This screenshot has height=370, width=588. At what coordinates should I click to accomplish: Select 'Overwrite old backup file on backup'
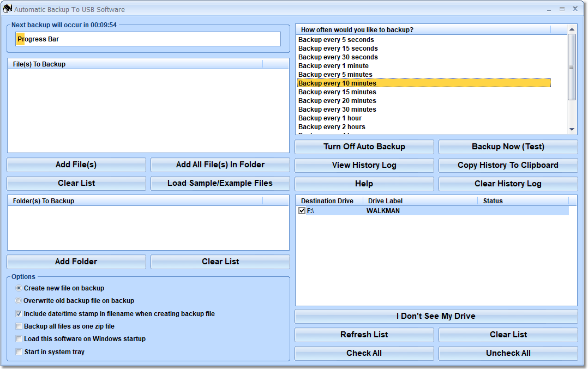[x=18, y=300]
